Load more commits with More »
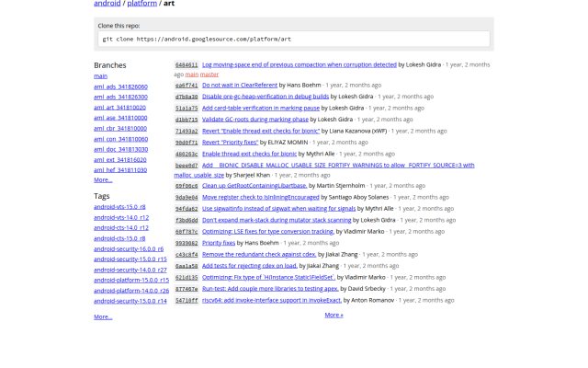The image size is (588, 368). [x=334, y=315]
